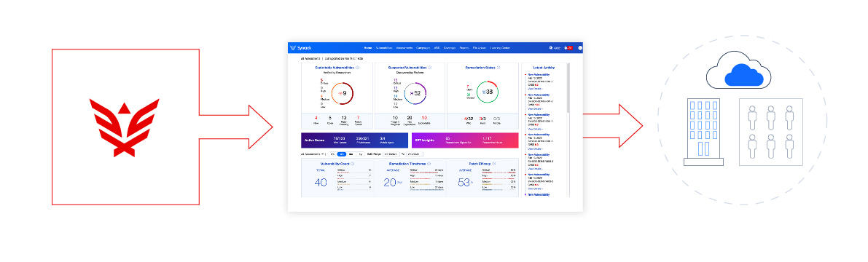The height and width of the screenshot is (262, 868).
Task: Select the first time range pill option
Action: pyautogui.click(x=332, y=154)
